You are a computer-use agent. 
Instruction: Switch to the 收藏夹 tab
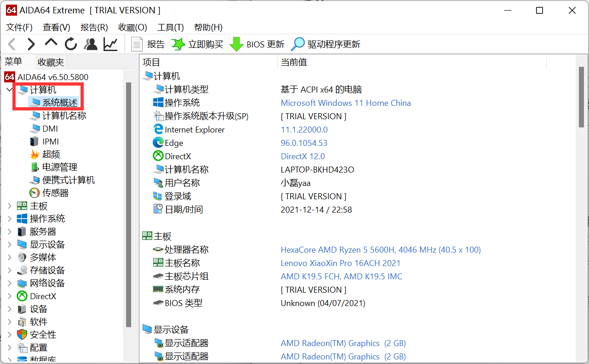51,62
